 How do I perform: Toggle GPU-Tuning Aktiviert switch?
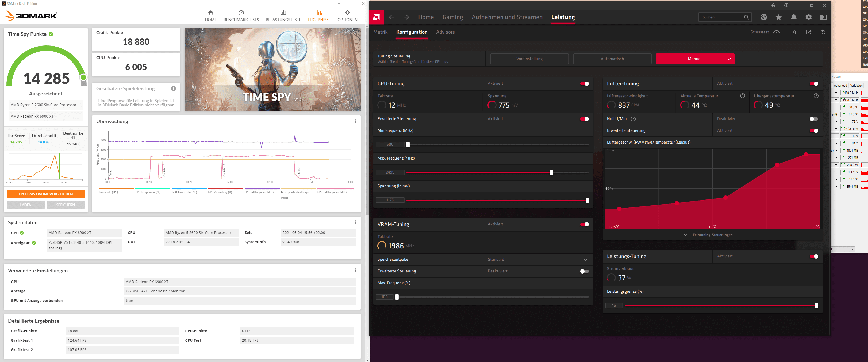pos(585,84)
